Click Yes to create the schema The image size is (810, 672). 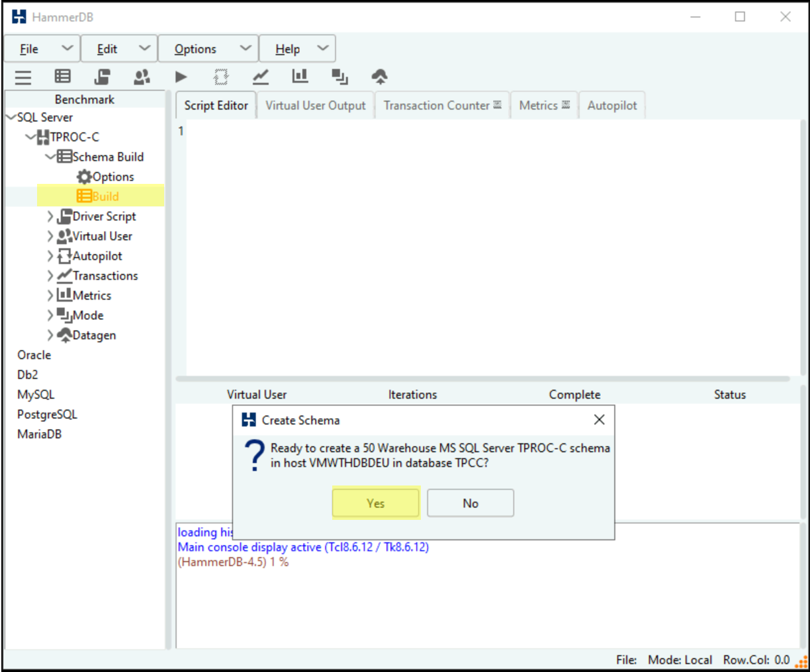375,503
